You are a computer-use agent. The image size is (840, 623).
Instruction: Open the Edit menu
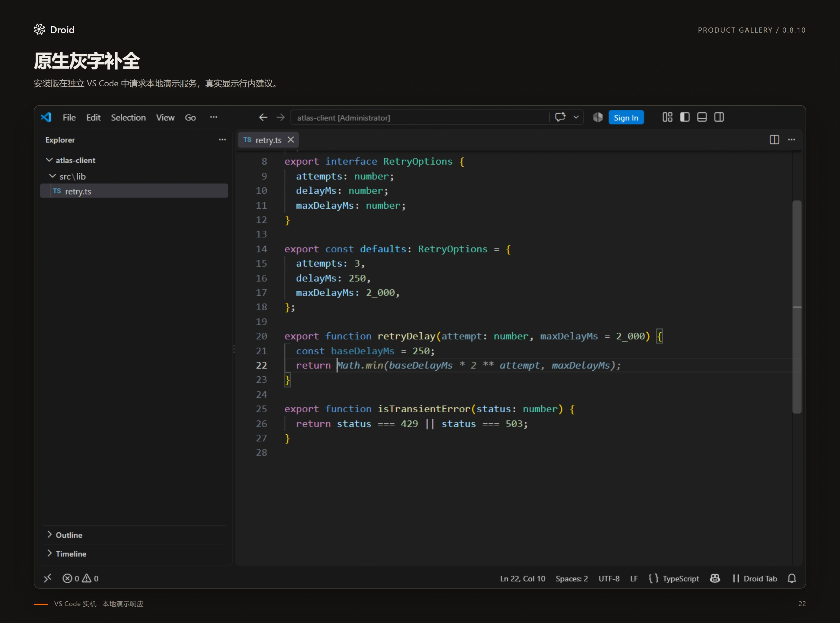[93, 118]
